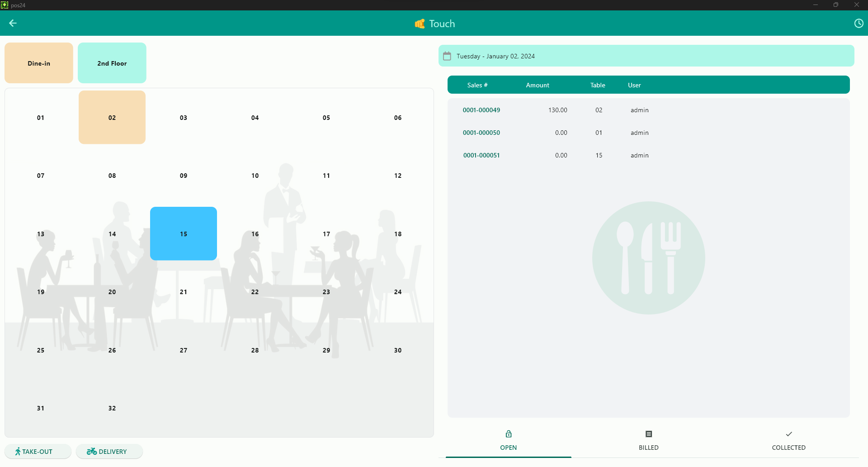
Task: Select occupied table 02
Action: pyautogui.click(x=112, y=117)
